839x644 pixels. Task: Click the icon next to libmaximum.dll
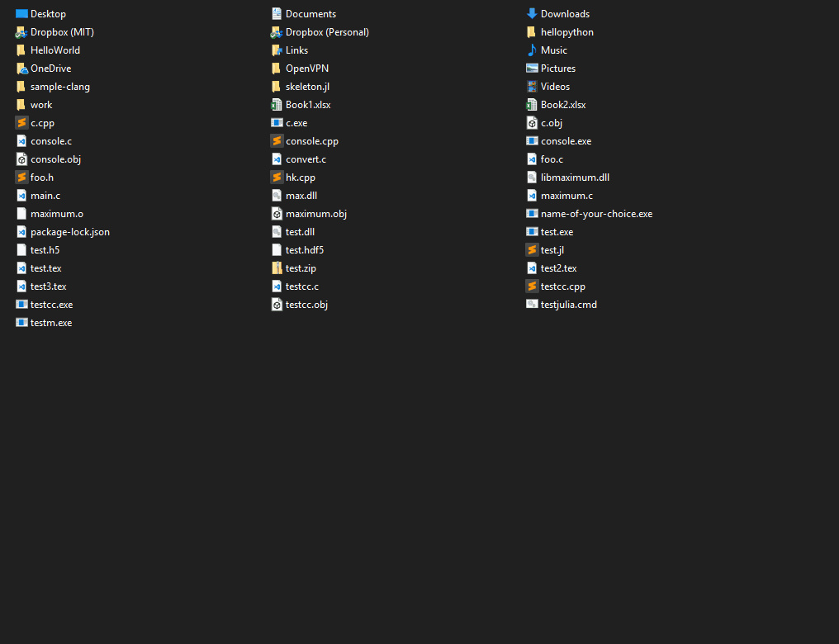tap(532, 178)
